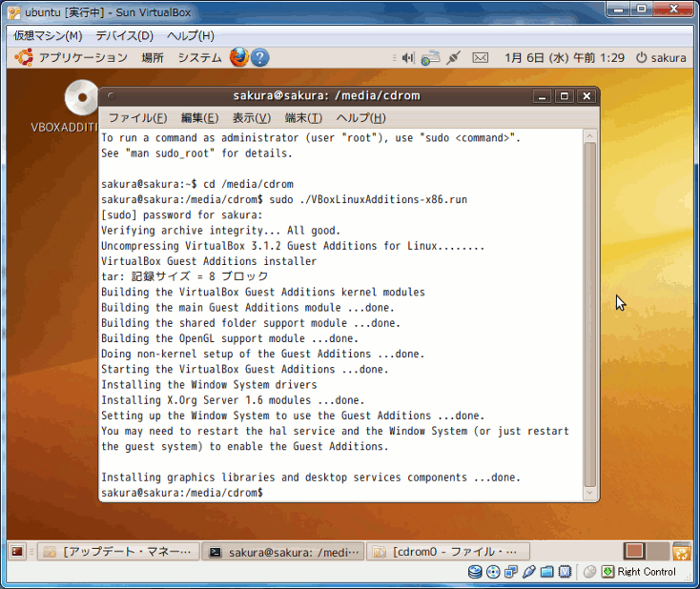Click the trash icon in bottom panel
This screenshot has width=700, height=589.
pyautogui.click(x=681, y=551)
